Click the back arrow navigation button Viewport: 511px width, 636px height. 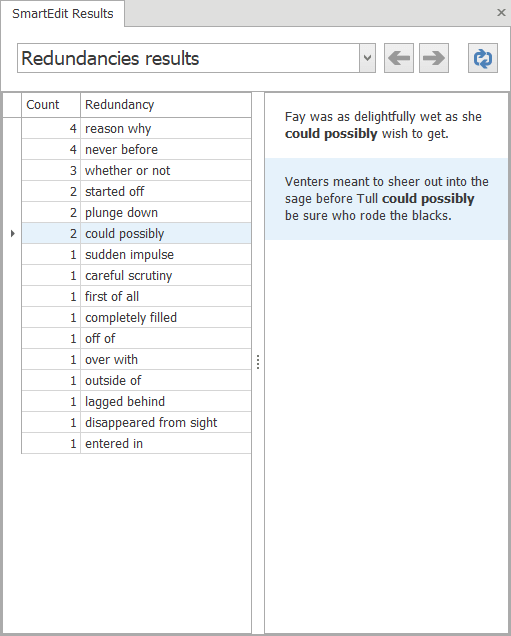(399, 58)
